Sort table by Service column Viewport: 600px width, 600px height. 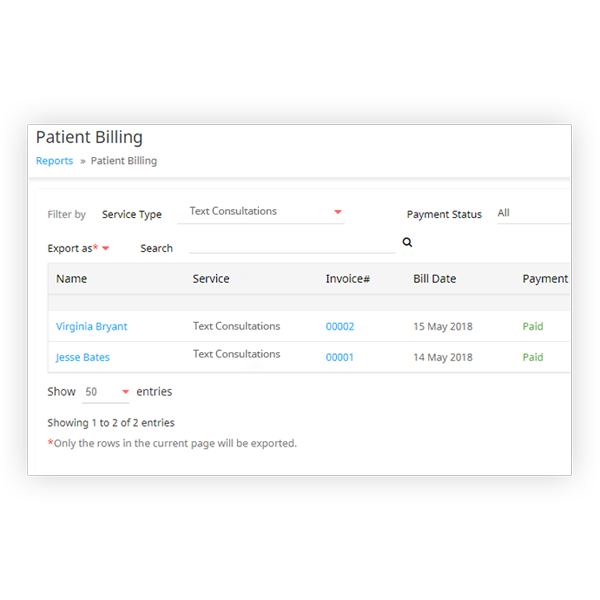point(211,279)
